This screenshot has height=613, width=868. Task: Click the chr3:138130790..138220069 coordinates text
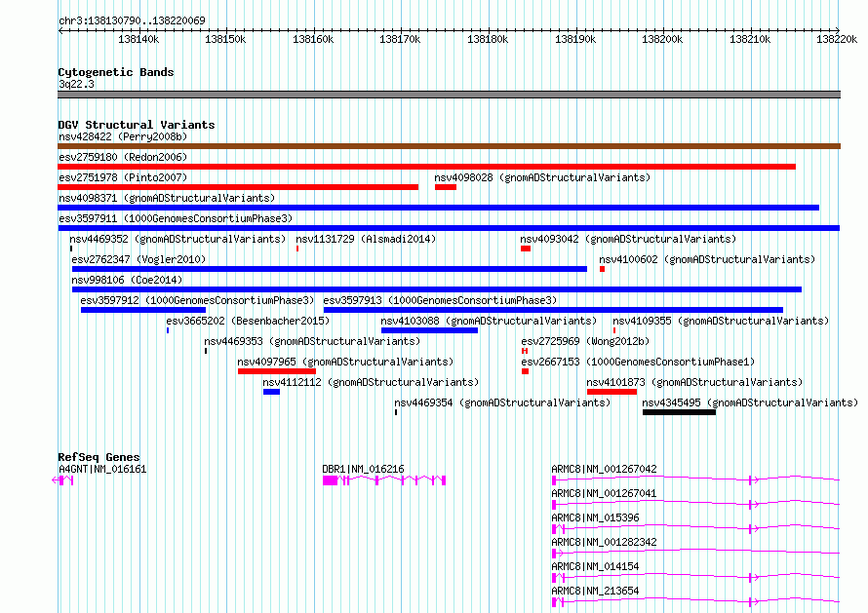tap(132, 21)
